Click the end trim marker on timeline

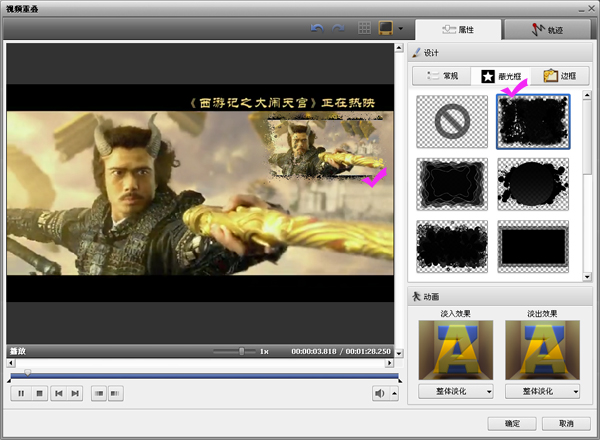[400, 381]
